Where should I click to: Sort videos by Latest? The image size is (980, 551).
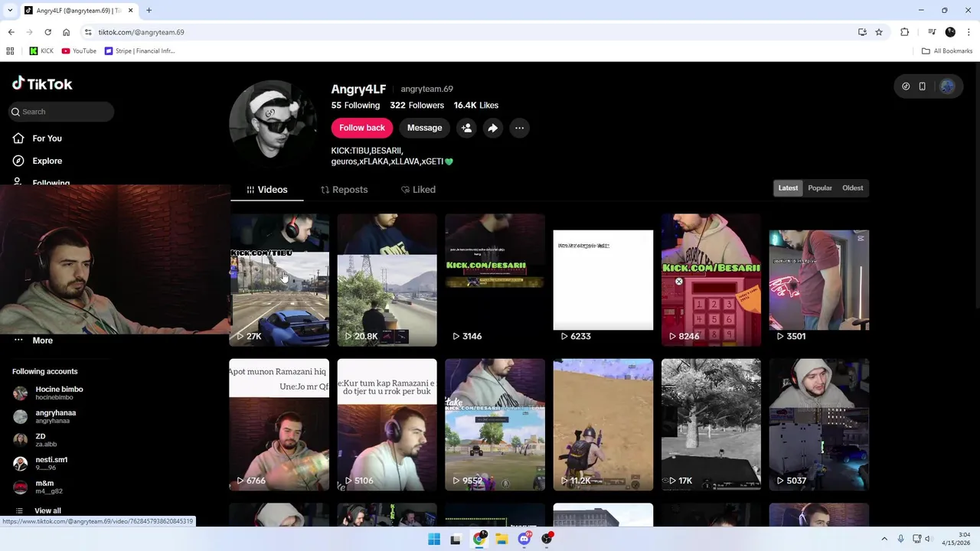[788, 188]
